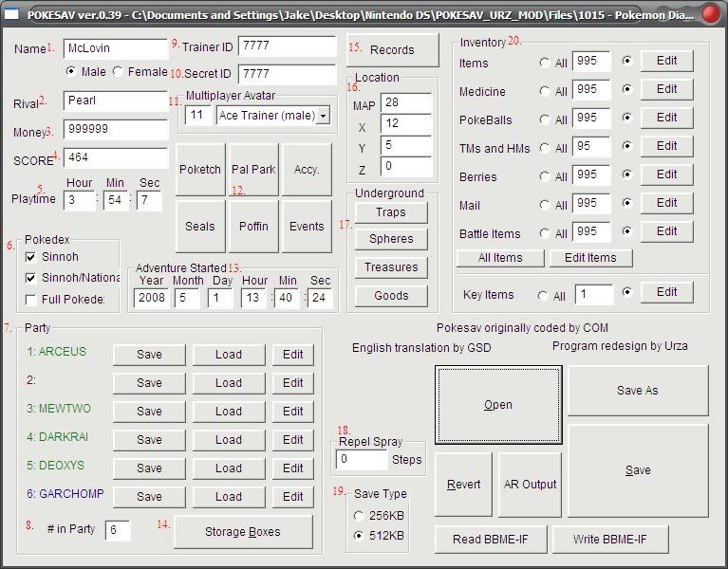Click the large Open button
Image resolution: width=728 pixels, height=569 pixels.
(498, 405)
